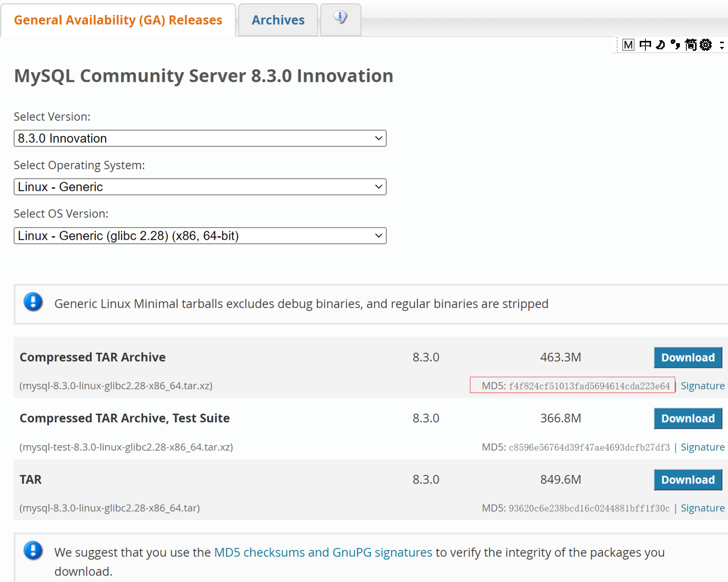The height and width of the screenshot is (582, 728).
Task: Open the Select Operating System dropdown
Action: 200,187
